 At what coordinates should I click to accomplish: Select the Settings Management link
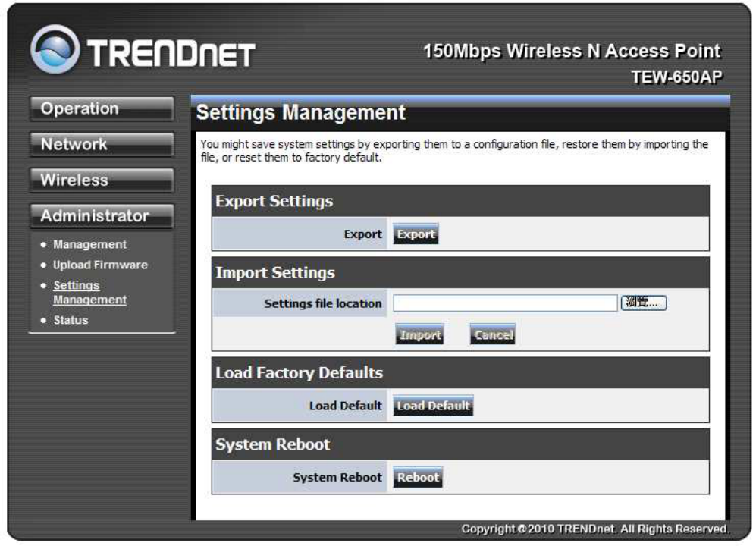pyautogui.click(x=89, y=292)
